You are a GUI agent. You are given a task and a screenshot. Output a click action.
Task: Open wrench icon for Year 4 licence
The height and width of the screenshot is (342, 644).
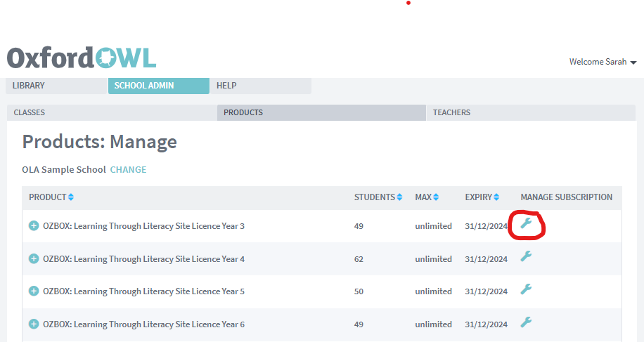click(x=526, y=256)
